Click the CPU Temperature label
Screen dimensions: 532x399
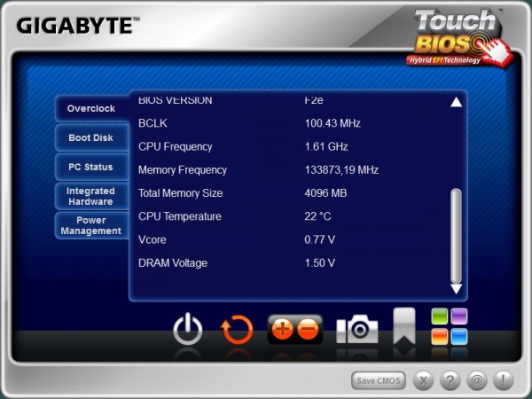pos(180,216)
